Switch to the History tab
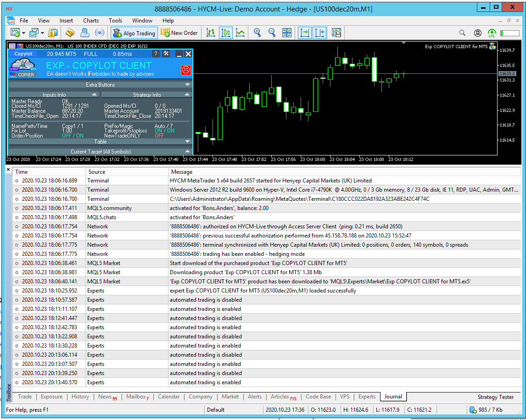The width and height of the screenshot is (526, 420). click(x=80, y=397)
